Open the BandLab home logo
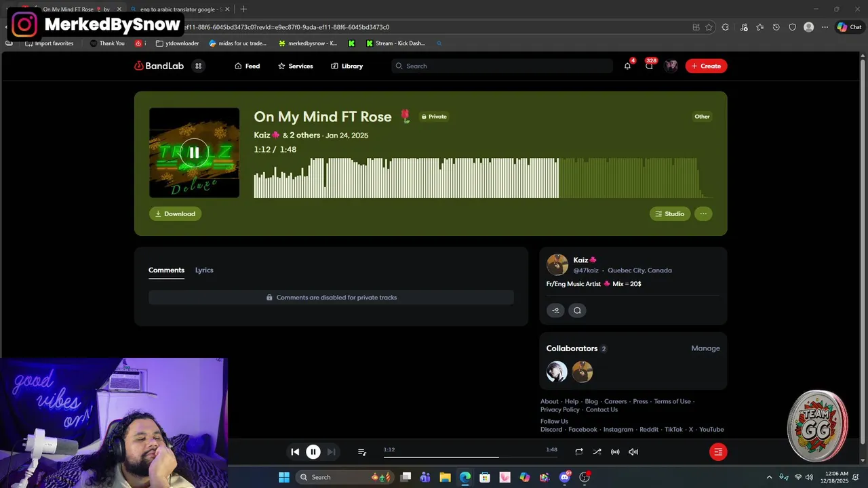Image resolution: width=868 pixels, height=488 pixels. (159, 66)
